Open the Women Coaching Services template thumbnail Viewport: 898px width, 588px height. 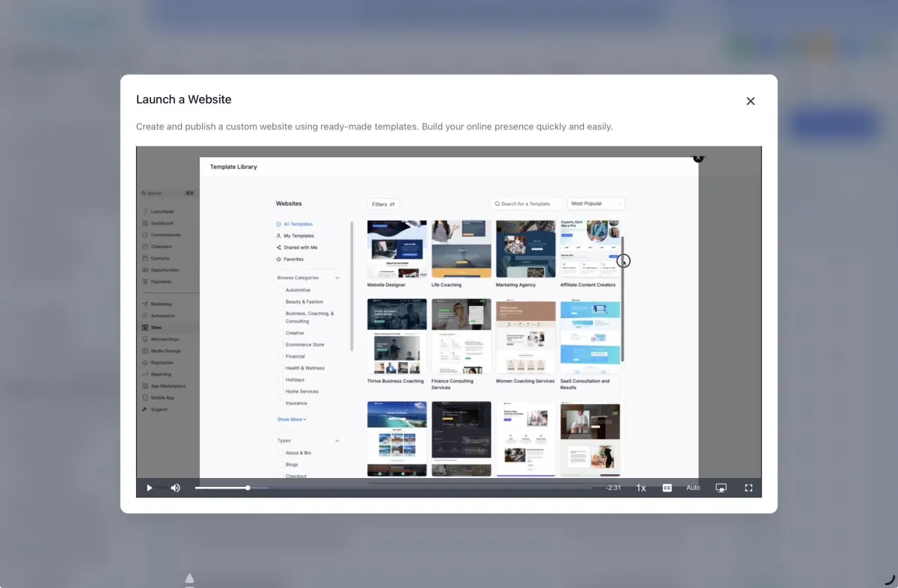click(x=525, y=337)
